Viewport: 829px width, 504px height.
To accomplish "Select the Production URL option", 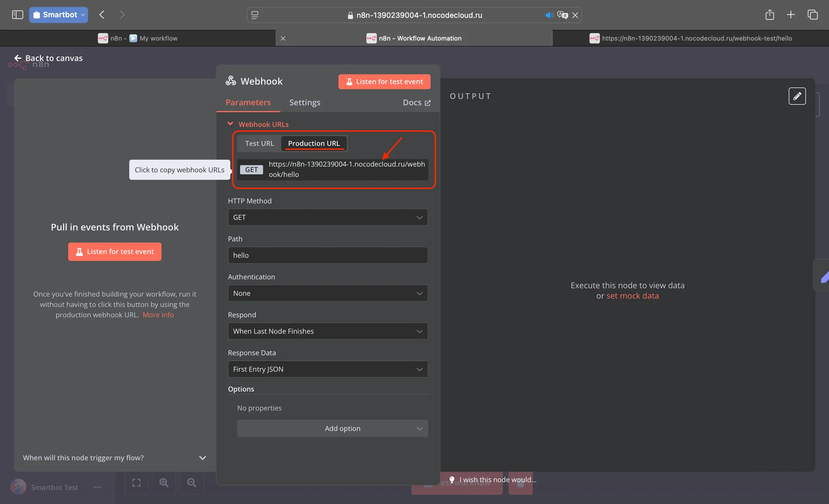I will (x=314, y=143).
